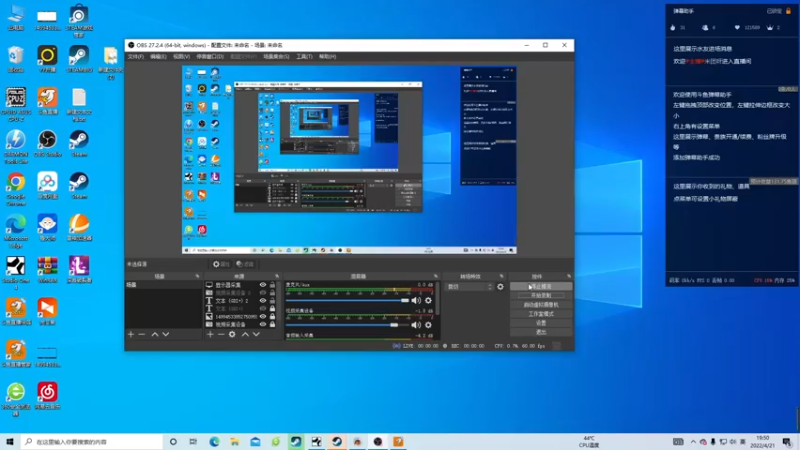Image resolution: width=800 pixels, height=450 pixels.
Task: Toggle lock on display capture source
Action: coord(272,285)
